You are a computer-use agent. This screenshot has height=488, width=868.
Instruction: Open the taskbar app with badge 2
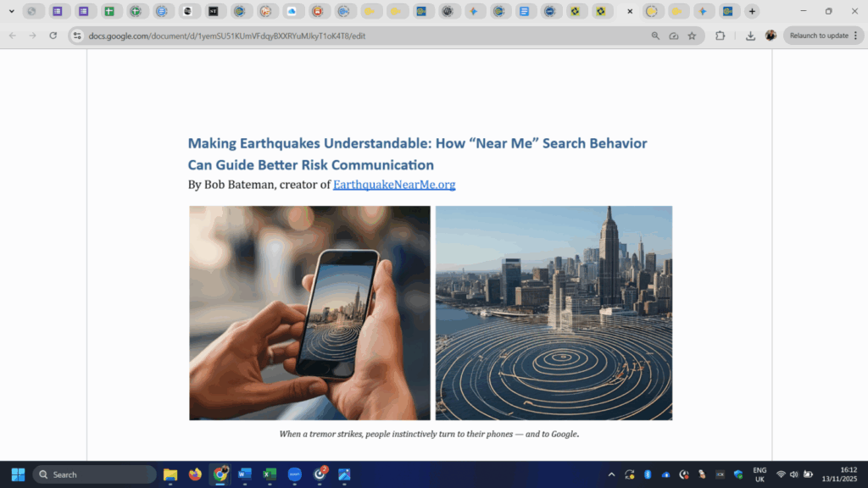pyautogui.click(x=320, y=474)
